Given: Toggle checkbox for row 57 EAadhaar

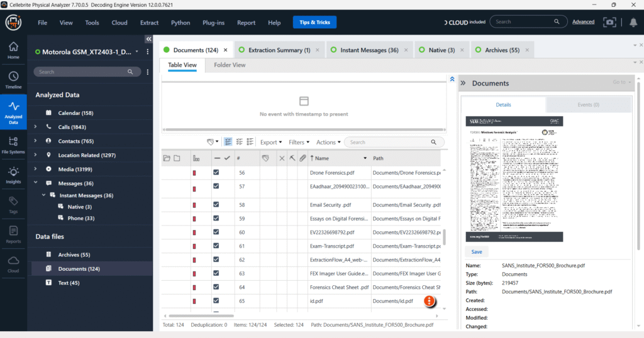Looking at the screenshot, I should click(216, 186).
